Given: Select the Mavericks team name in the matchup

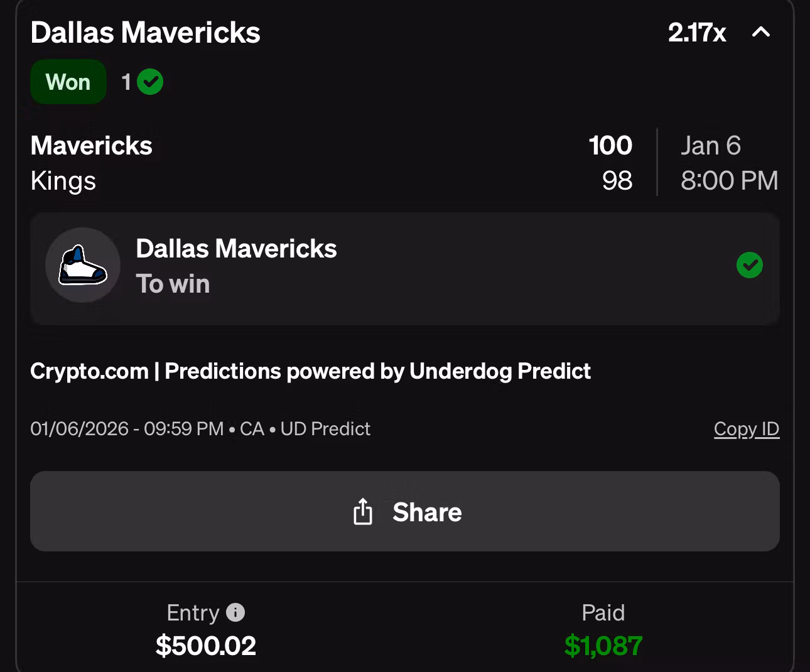Looking at the screenshot, I should coord(92,146).
